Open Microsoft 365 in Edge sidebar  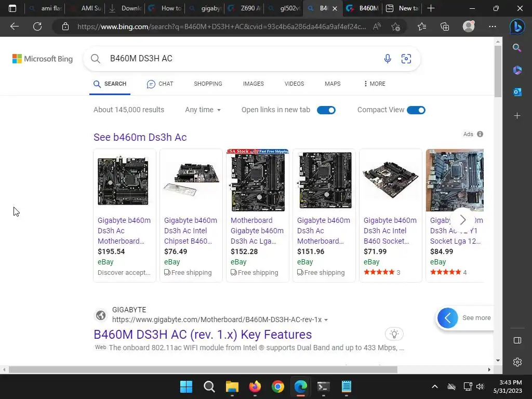(x=517, y=70)
